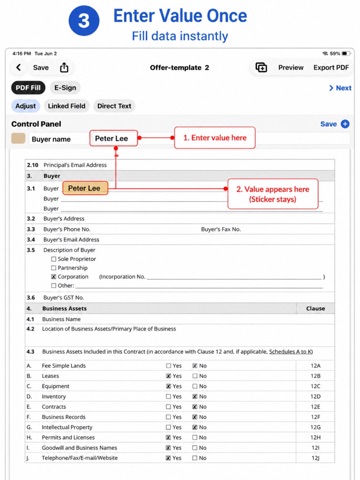Switch to the PDF Fill tab

click(x=28, y=88)
